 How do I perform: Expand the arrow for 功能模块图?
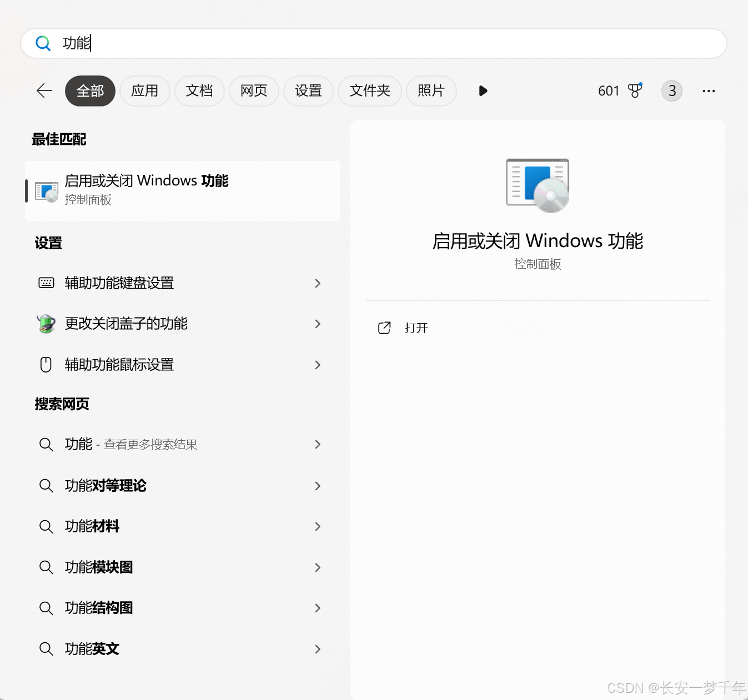pos(318,567)
